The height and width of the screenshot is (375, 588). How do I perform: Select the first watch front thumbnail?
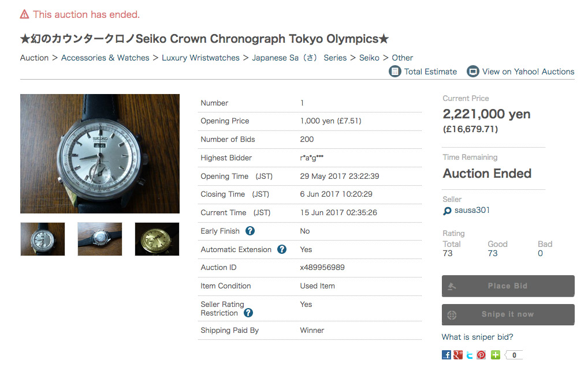(43, 239)
